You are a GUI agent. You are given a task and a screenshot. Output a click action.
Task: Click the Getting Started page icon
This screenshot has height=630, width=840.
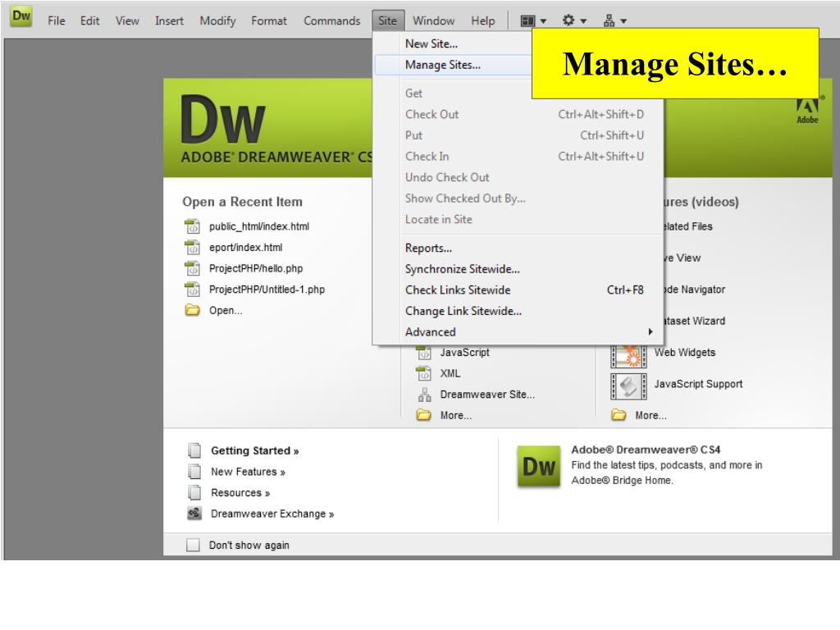[194, 450]
